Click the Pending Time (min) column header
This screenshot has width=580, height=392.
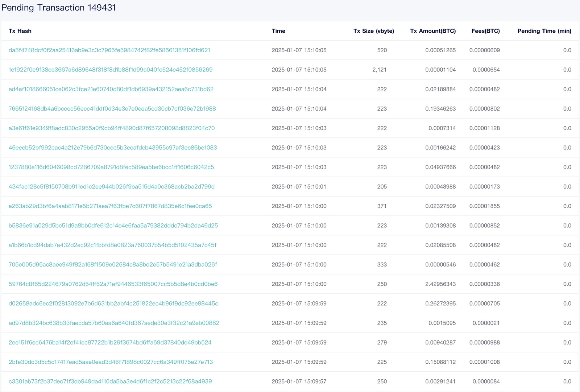tap(544, 31)
